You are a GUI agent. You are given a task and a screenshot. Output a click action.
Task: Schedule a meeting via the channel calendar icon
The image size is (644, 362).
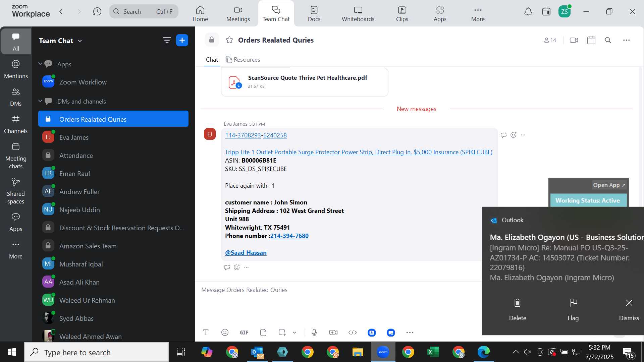click(x=591, y=40)
